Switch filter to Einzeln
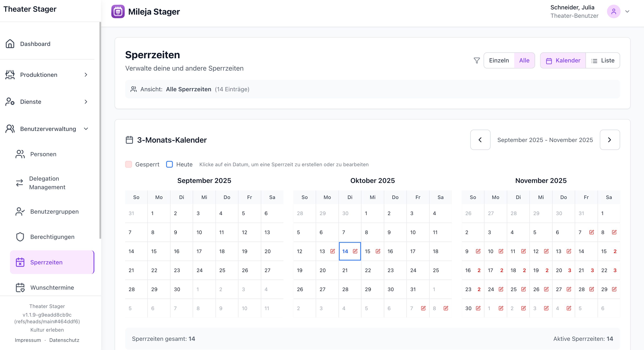The width and height of the screenshot is (644, 350). [x=499, y=61]
